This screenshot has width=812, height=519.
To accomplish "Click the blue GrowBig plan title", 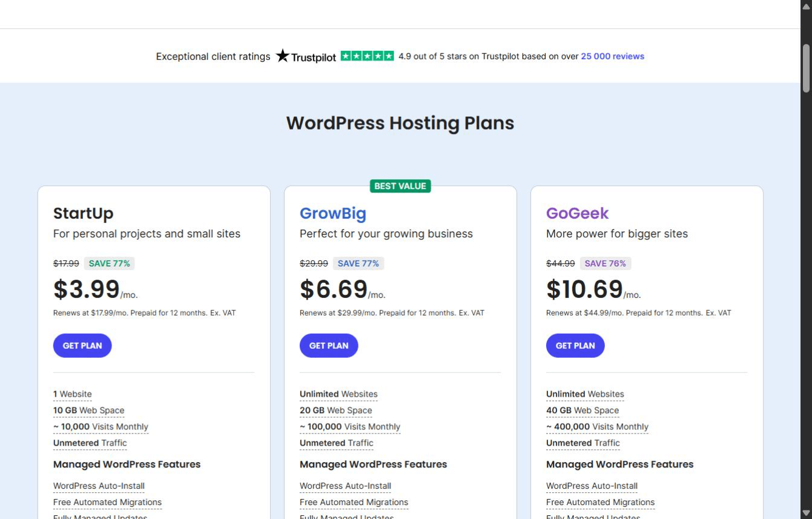I will click(x=333, y=213).
